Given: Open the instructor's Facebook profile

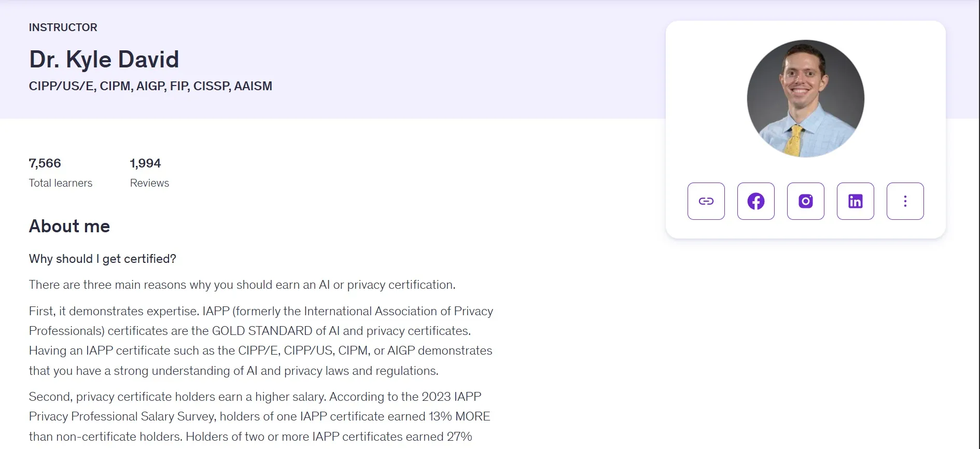Looking at the screenshot, I should [x=755, y=201].
